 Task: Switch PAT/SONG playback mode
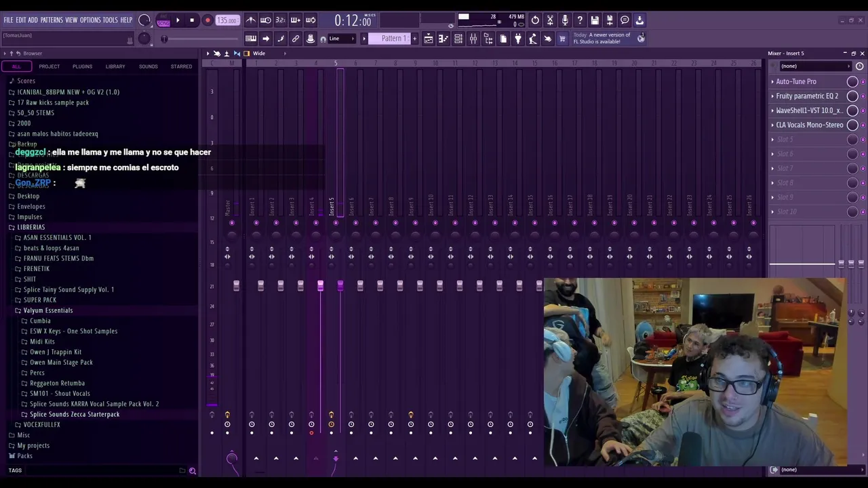click(x=163, y=21)
